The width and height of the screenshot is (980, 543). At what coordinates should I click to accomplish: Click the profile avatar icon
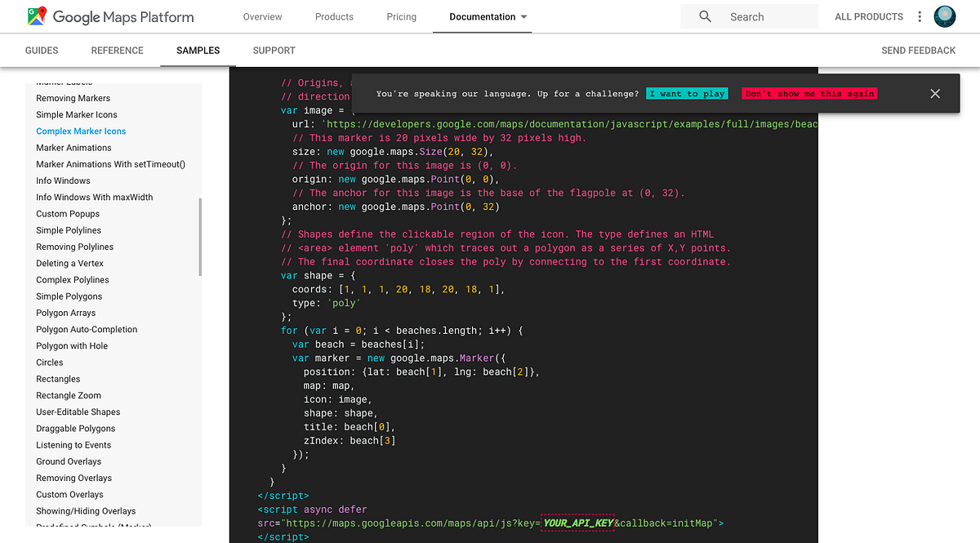945,16
